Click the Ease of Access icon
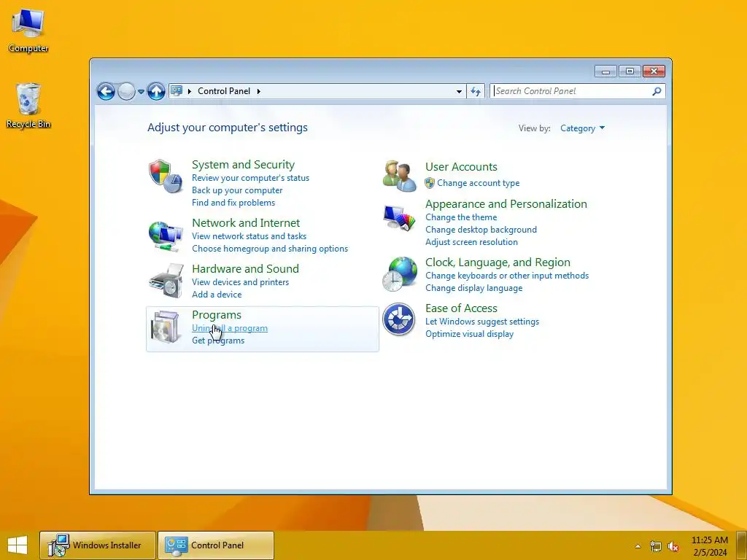747x560 pixels. pyautogui.click(x=399, y=319)
